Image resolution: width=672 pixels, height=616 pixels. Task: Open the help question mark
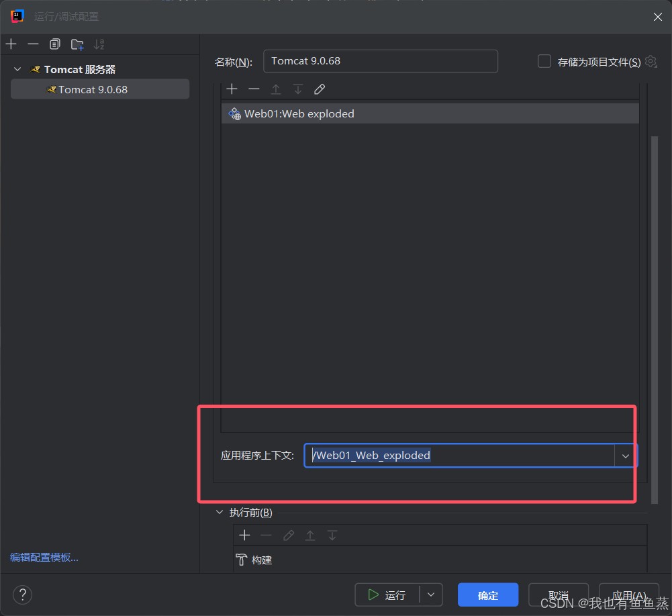(x=22, y=595)
